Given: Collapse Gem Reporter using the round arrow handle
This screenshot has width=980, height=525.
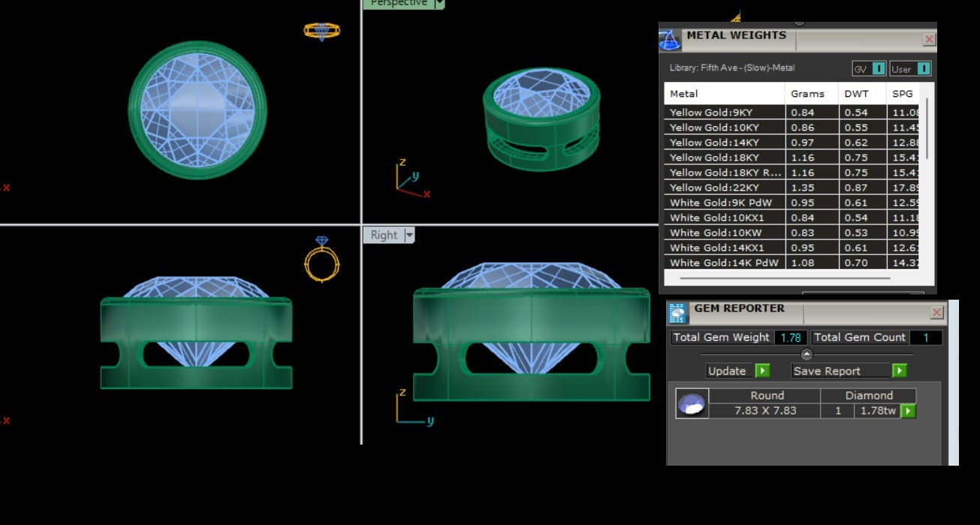Looking at the screenshot, I should pos(807,354).
